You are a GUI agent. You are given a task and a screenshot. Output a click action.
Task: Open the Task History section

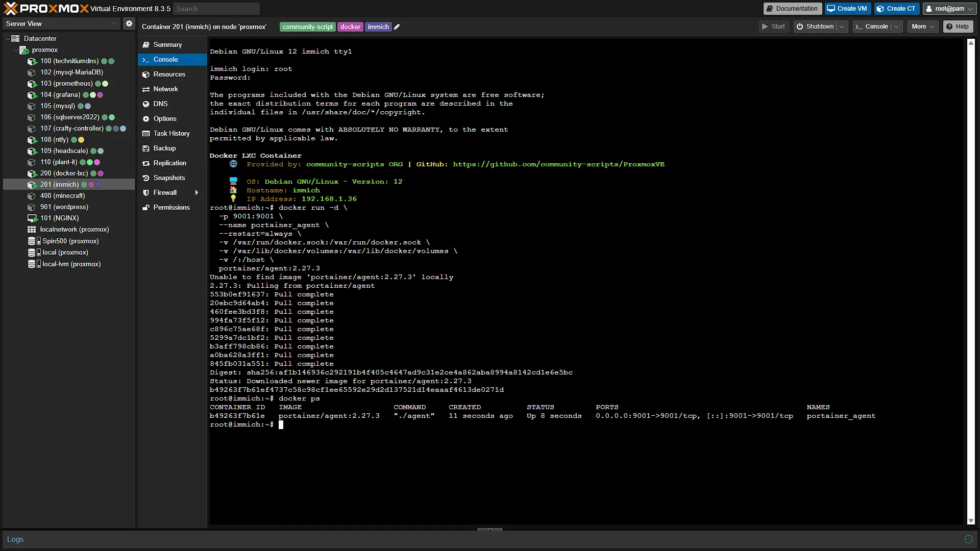(x=172, y=134)
